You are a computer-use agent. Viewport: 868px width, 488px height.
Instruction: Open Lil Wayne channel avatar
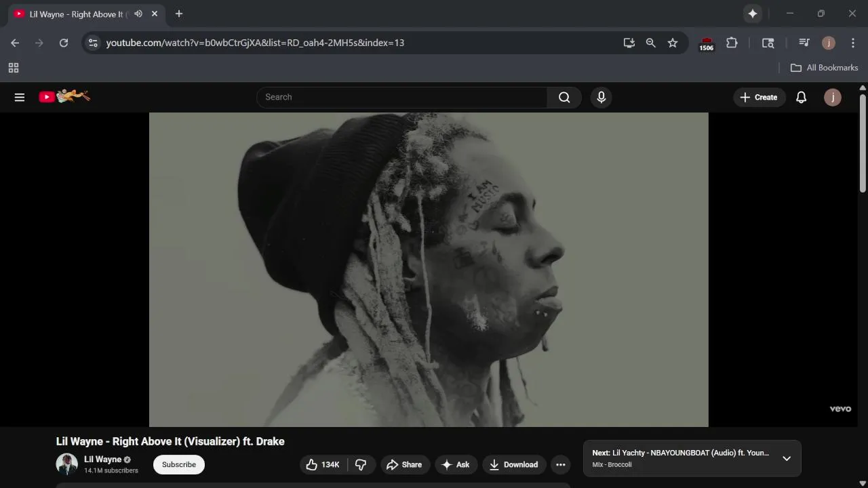[66, 464]
